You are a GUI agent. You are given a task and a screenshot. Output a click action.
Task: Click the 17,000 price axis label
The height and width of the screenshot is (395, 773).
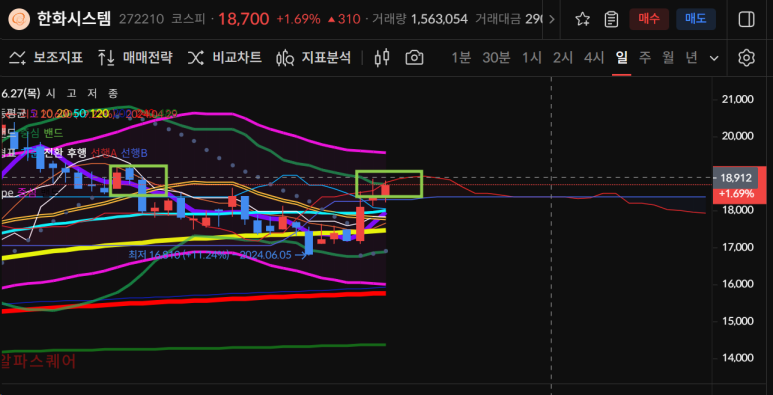pyautogui.click(x=738, y=247)
